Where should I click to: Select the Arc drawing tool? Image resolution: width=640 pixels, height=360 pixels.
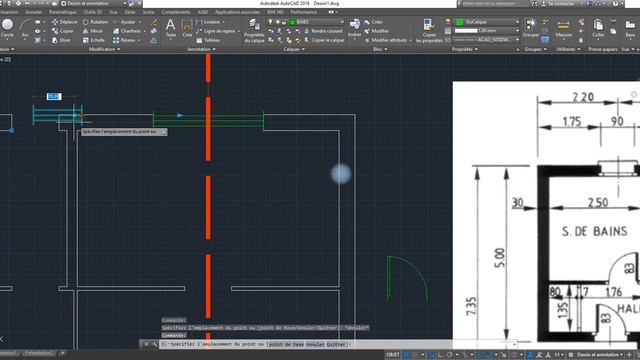click(25, 28)
